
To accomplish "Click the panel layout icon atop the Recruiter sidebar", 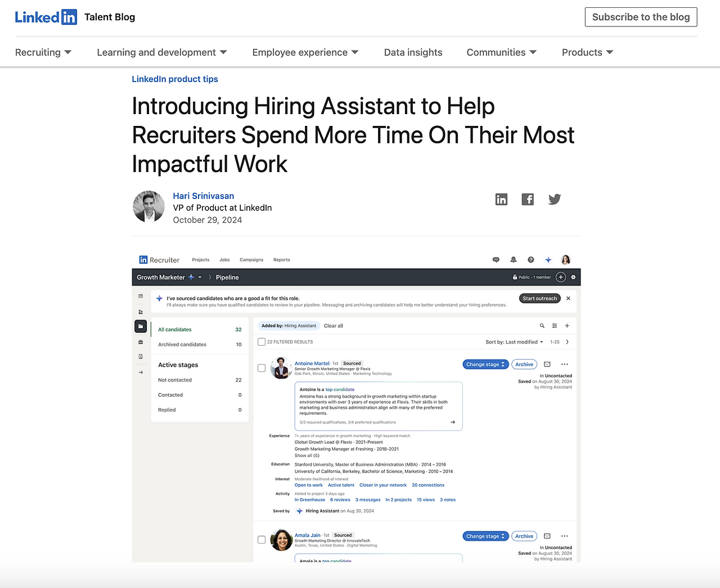I will [141, 296].
